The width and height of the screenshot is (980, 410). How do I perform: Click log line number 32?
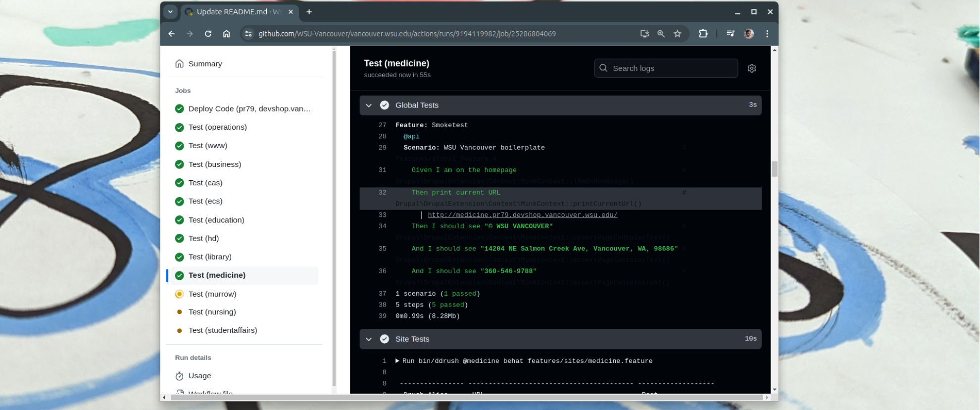coord(382,193)
